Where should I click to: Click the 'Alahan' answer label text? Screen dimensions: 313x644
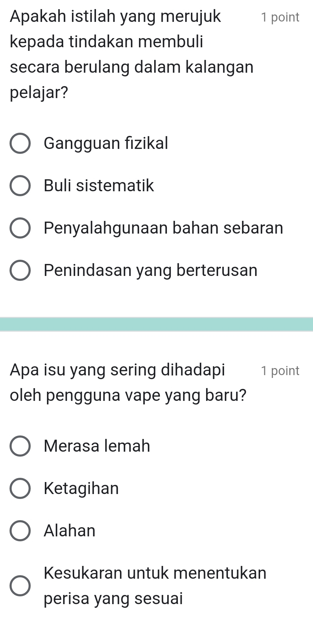(x=70, y=531)
